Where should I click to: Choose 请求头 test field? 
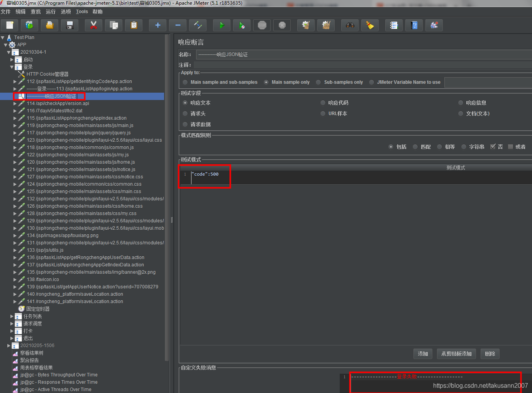click(x=194, y=113)
